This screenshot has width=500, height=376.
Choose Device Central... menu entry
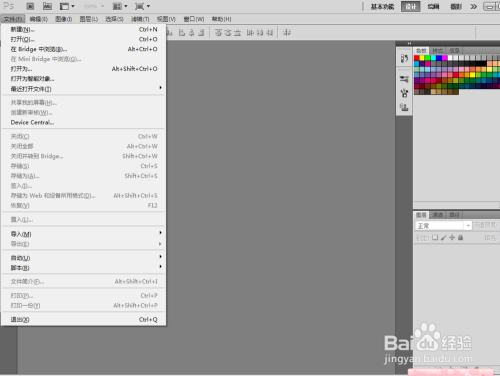[83, 122]
